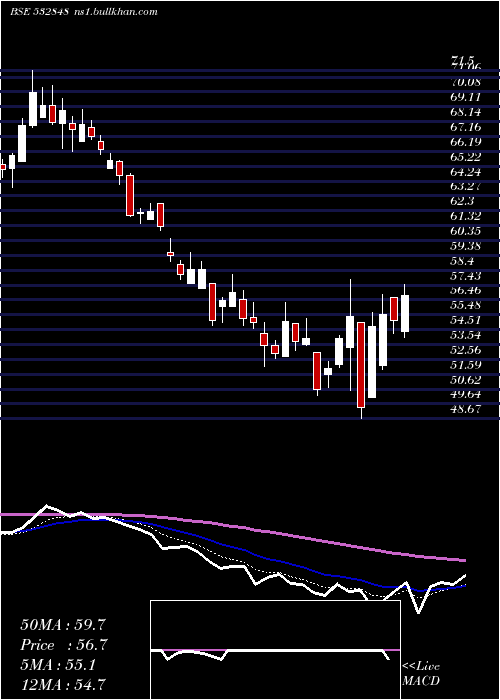Image resolution: width=500 pixels, height=700 pixels.
Task: Click the 5MA : 55.1 readout
Action: [x=58, y=666]
